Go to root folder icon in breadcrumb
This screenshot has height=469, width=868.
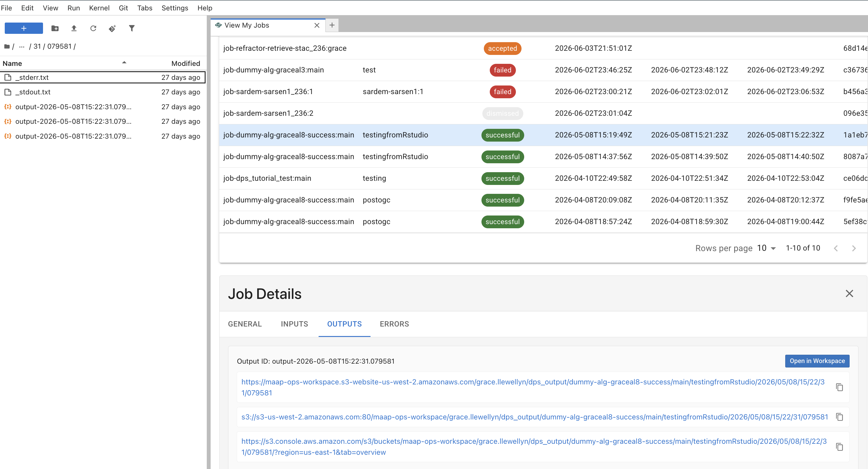coord(7,46)
